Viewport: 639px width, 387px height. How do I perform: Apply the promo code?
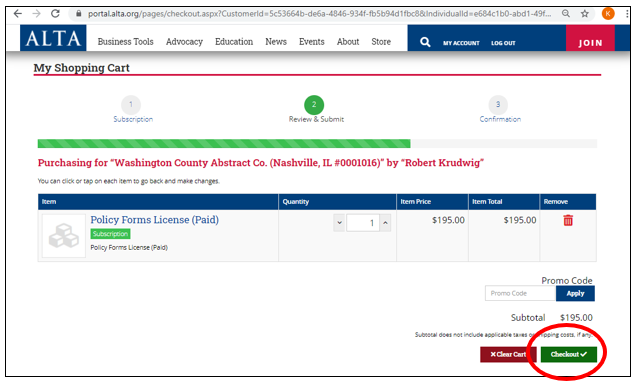[575, 293]
